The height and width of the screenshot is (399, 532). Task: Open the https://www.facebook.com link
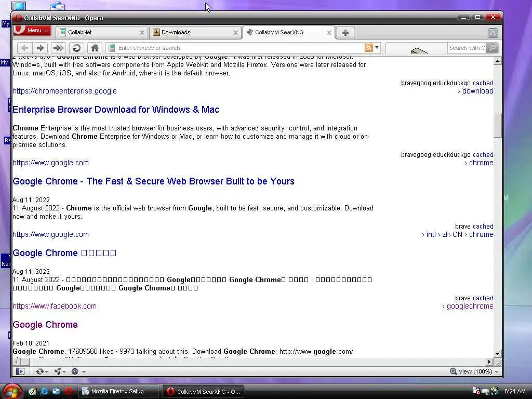(54, 306)
